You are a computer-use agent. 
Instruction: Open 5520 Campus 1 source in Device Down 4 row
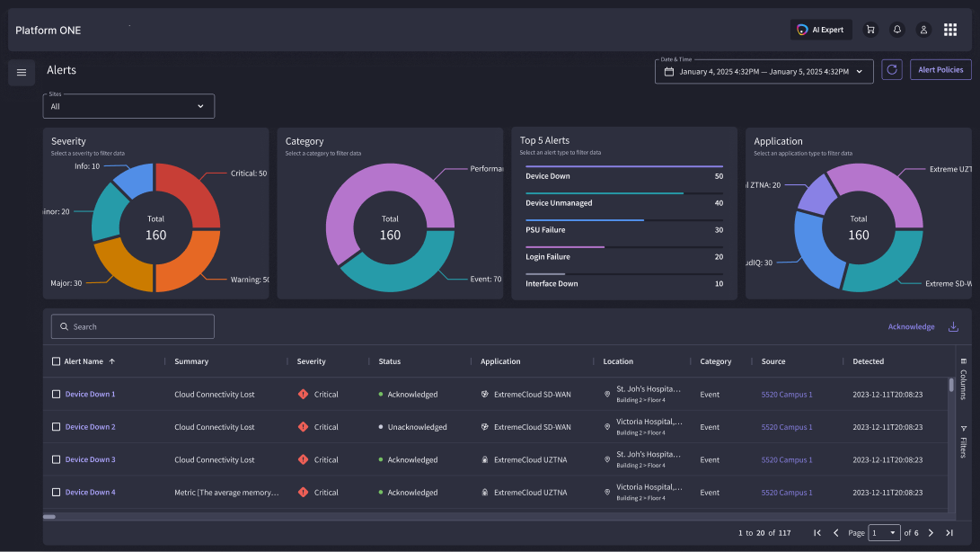pyautogui.click(x=786, y=493)
